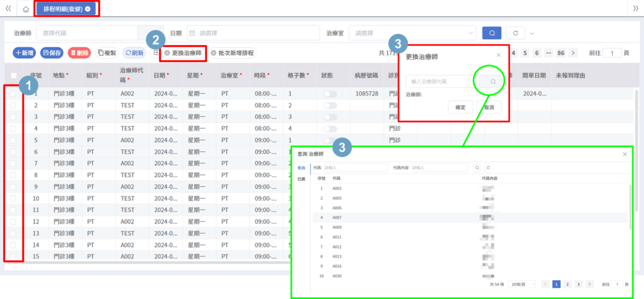Screen dimensions: 644x299
Task: Expand more filters chevron beside reset button
Action: click(532, 33)
